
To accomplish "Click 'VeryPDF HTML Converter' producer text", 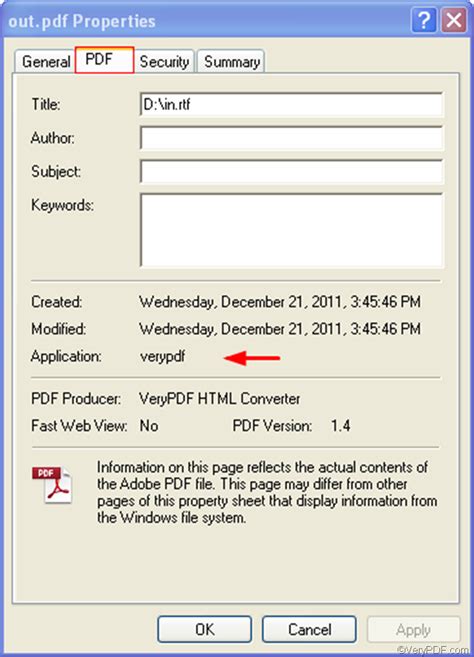I will coord(220,398).
